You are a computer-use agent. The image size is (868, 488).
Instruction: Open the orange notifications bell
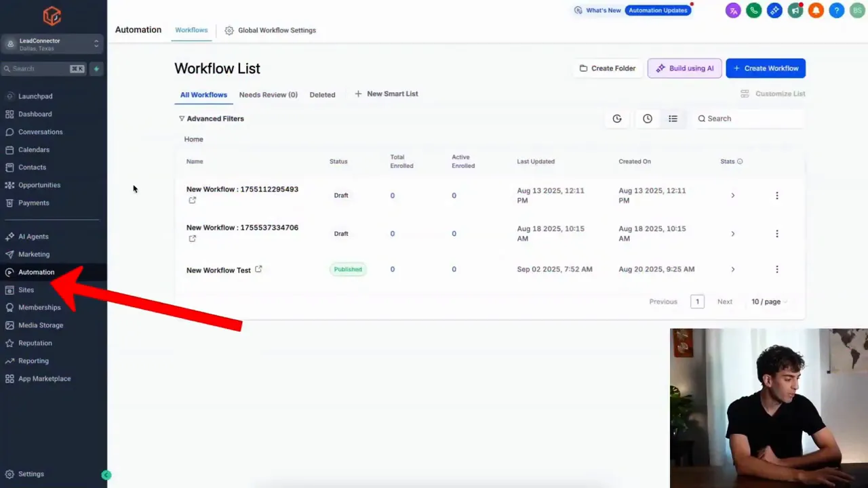point(816,10)
